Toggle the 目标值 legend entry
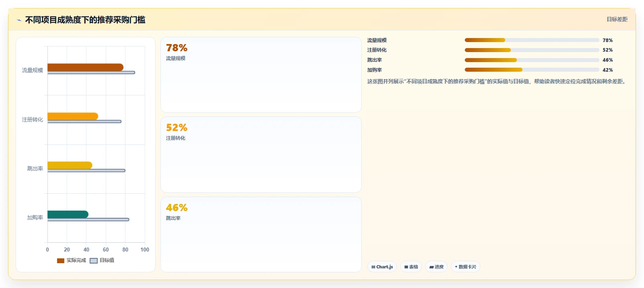The width and height of the screenshot is (644, 288). click(x=102, y=260)
